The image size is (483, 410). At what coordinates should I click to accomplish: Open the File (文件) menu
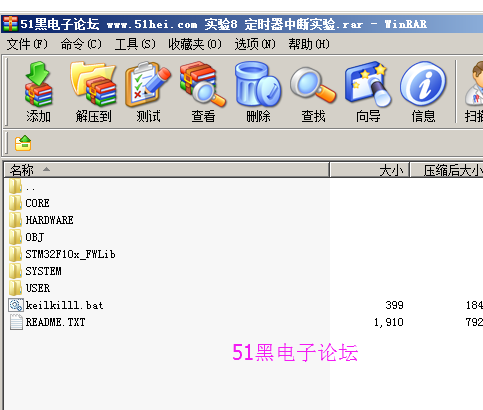click(27, 44)
